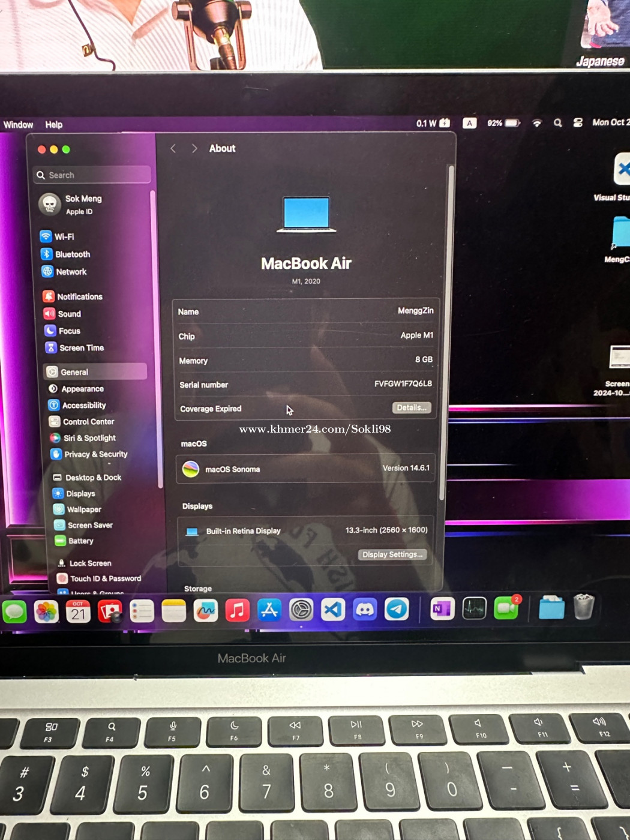Open Reminders from the Dock
Image resolution: width=630 pixels, height=840 pixels.
pyautogui.click(x=142, y=611)
